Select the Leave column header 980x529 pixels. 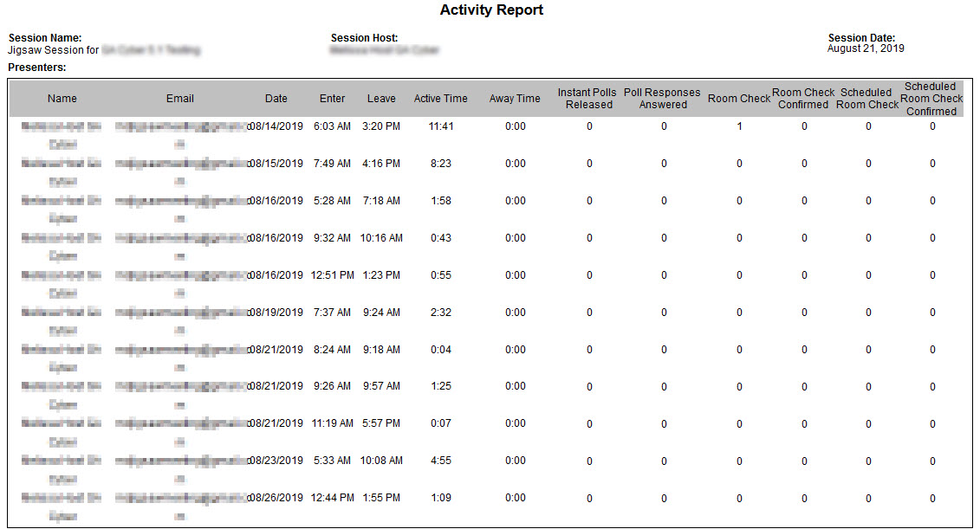(381, 99)
